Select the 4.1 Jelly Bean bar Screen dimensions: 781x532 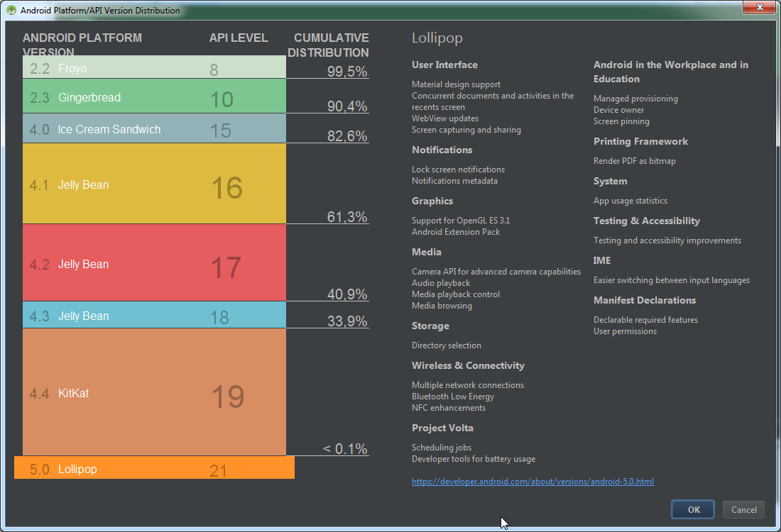coord(154,184)
